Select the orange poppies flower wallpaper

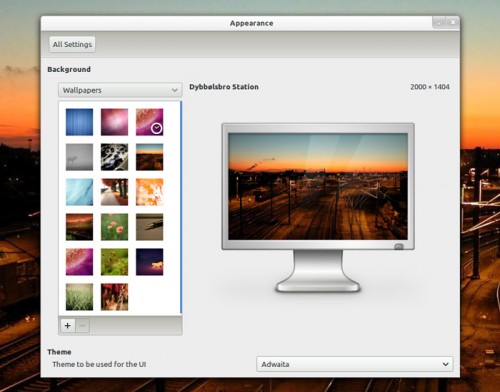pyautogui.click(x=114, y=227)
